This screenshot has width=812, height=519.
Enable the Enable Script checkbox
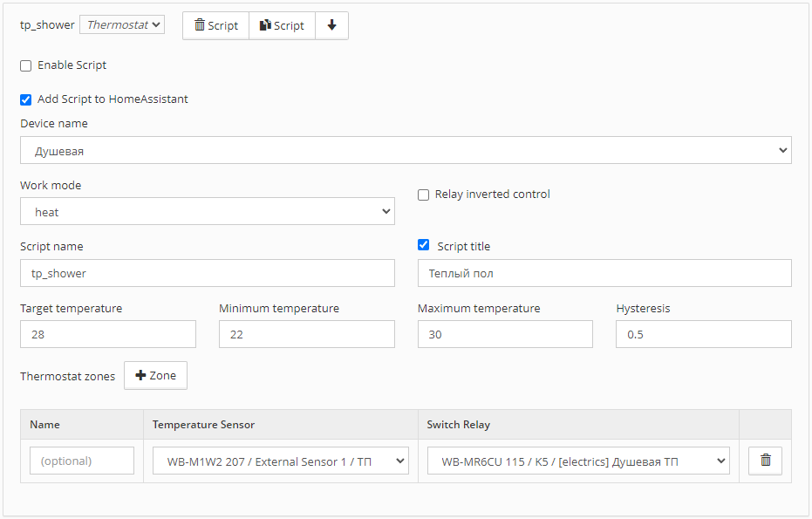point(26,65)
